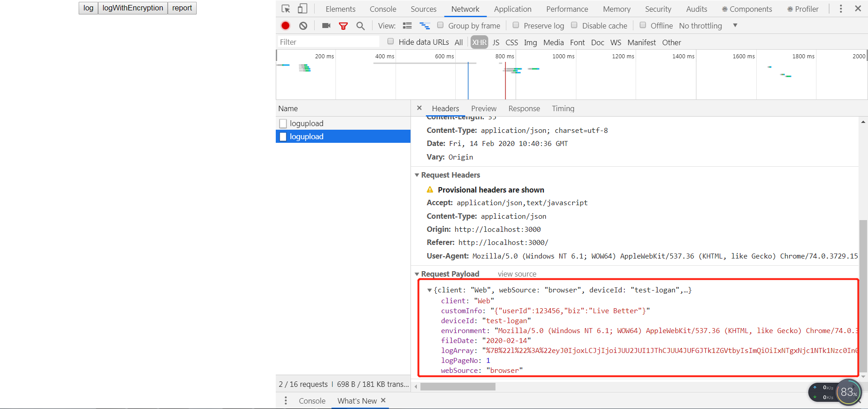868x409 pixels.
Task: Activate the inspect element picker icon
Action: point(286,9)
